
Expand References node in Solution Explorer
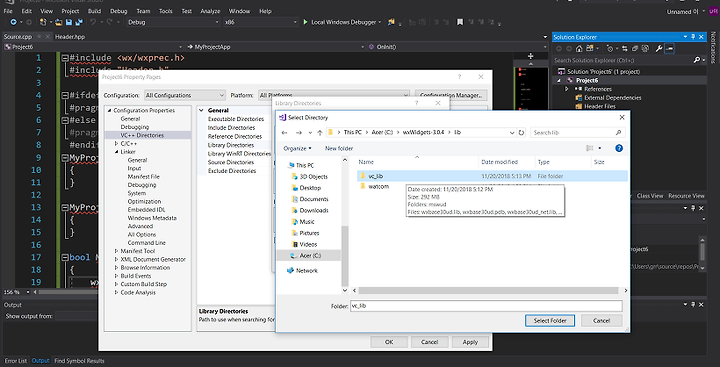[x=567, y=89]
